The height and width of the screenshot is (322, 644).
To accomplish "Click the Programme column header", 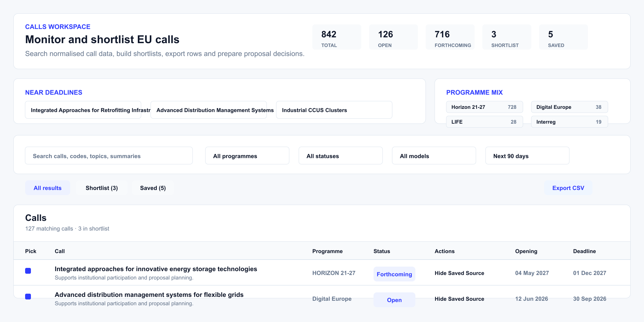I will 327,251.
